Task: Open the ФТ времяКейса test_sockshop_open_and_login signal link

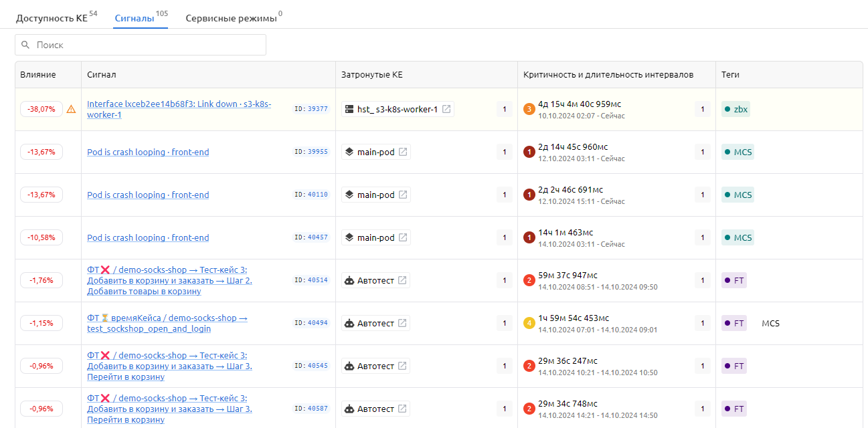Action: 167,323
